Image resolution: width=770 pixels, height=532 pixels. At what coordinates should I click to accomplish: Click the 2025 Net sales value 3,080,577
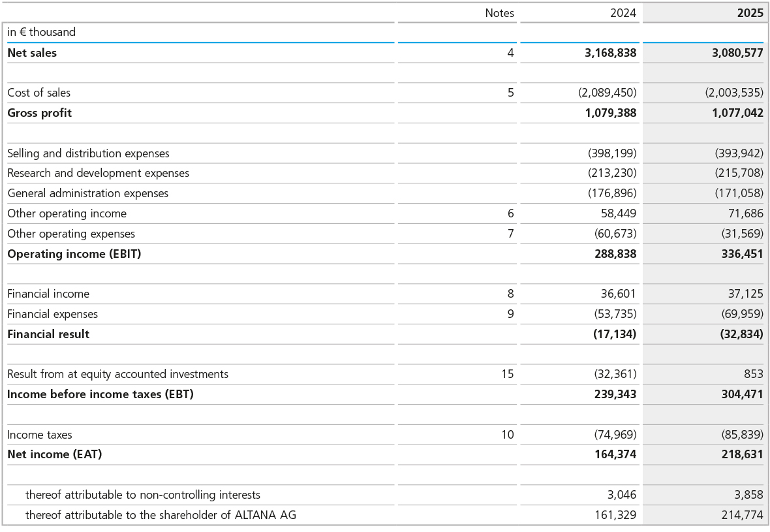pos(737,53)
